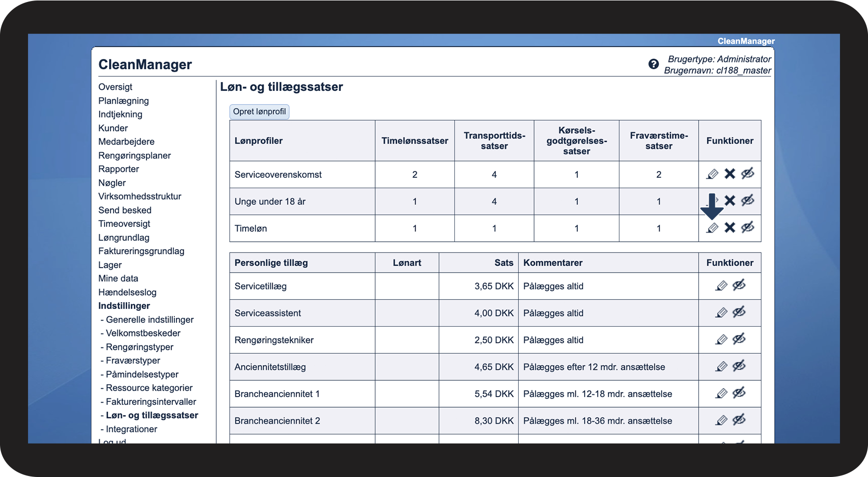Edit the Anciennitetstillæg supplement
The image size is (868, 477).
tap(721, 366)
